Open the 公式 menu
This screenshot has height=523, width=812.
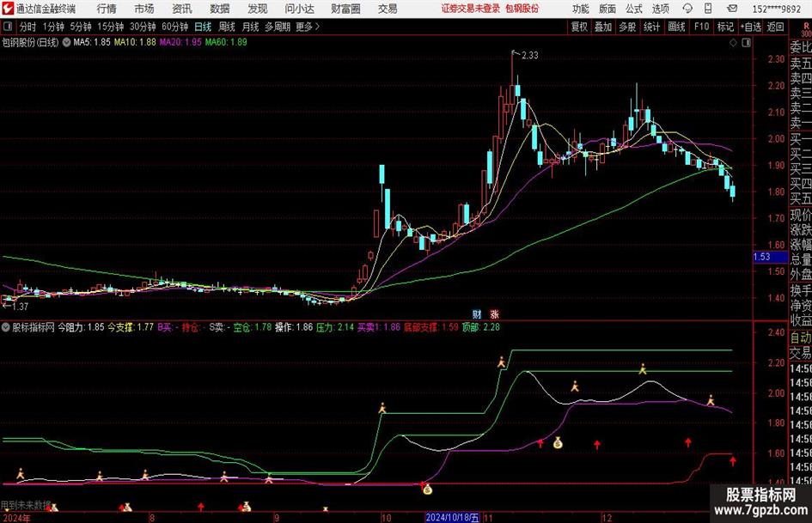pos(634,9)
